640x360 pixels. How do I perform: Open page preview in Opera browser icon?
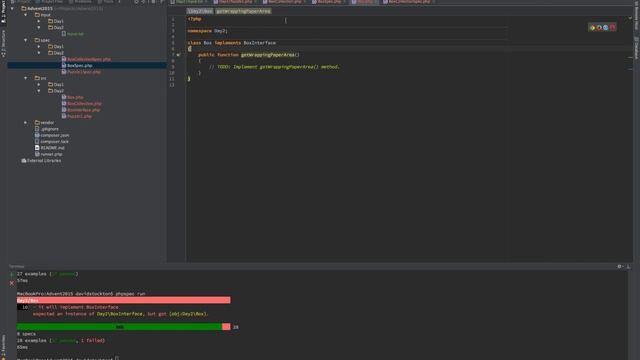pos(613,28)
